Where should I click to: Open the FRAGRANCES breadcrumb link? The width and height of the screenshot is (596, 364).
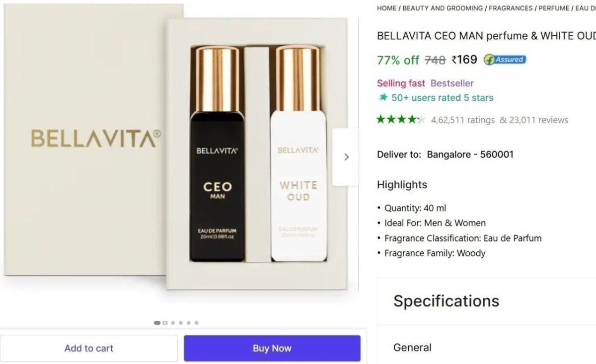click(x=511, y=8)
